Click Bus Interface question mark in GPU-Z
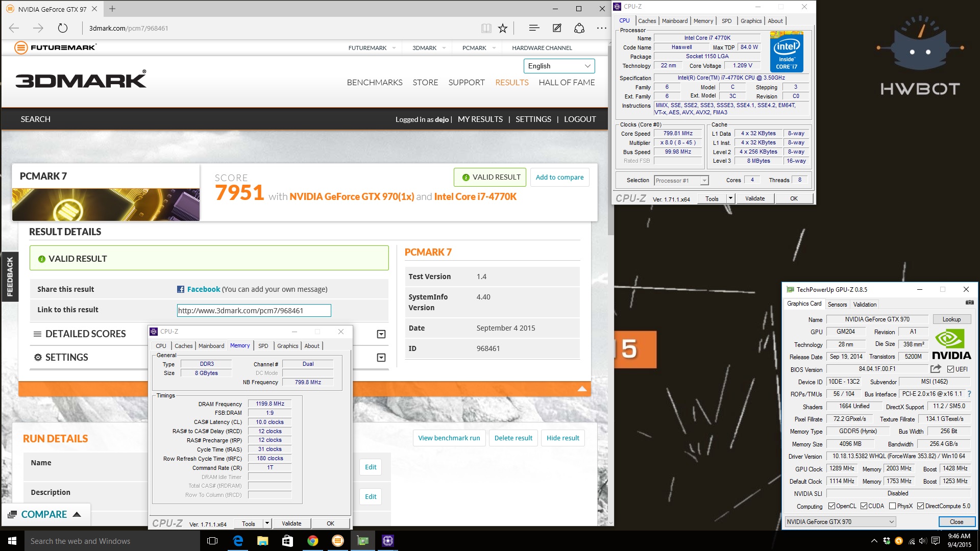Image resolution: width=980 pixels, height=551 pixels. pyautogui.click(x=969, y=394)
